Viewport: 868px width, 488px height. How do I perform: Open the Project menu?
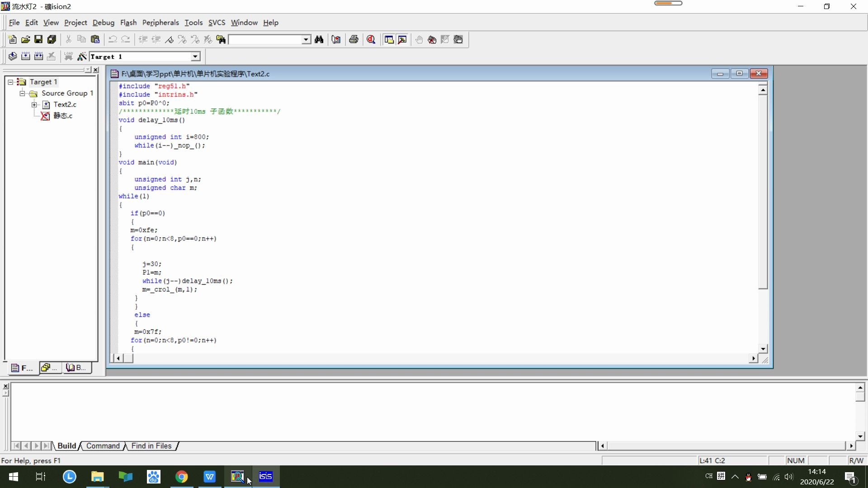75,23
